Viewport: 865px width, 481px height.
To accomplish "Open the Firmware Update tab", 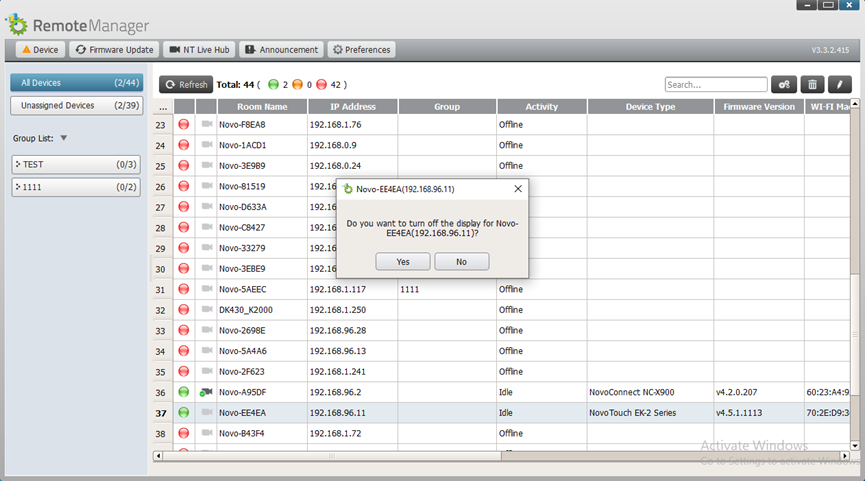I will (114, 50).
